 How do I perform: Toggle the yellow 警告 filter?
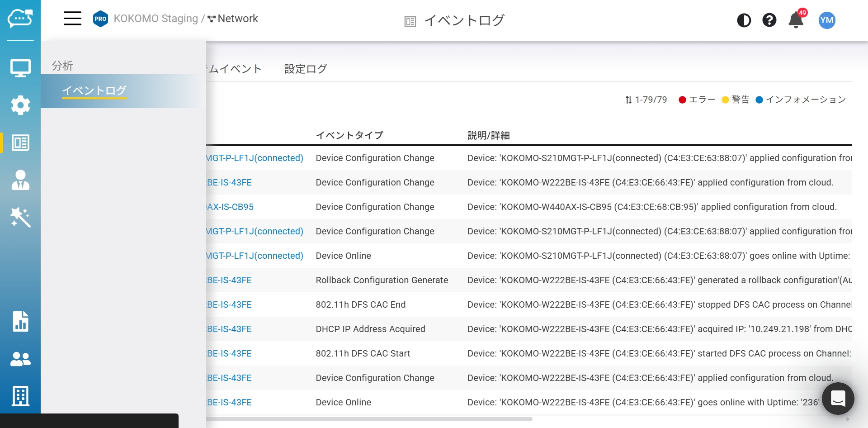click(736, 100)
